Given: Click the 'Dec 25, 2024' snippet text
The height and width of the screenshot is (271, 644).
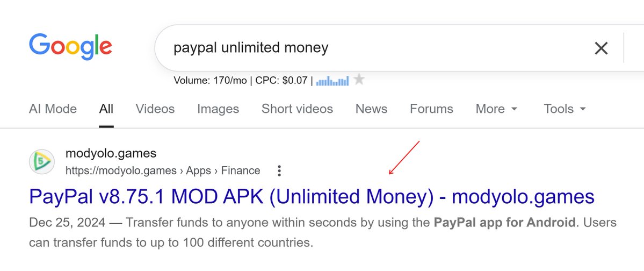Looking at the screenshot, I should point(67,223).
